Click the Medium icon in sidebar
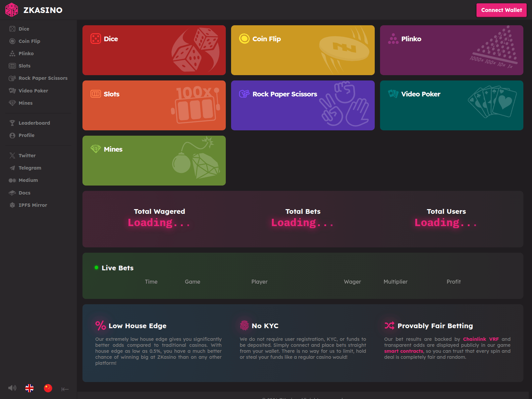The width and height of the screenshot is (532, 399). (x=12, y=180)
